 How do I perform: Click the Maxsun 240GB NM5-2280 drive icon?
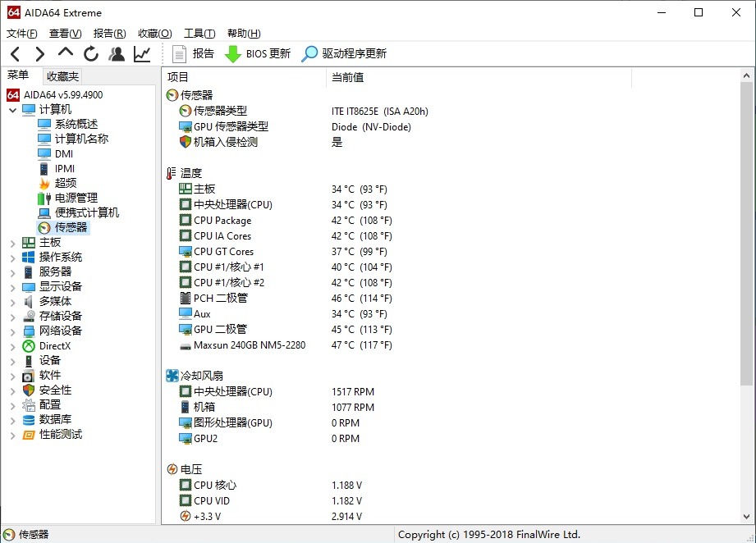pos(186,346)
